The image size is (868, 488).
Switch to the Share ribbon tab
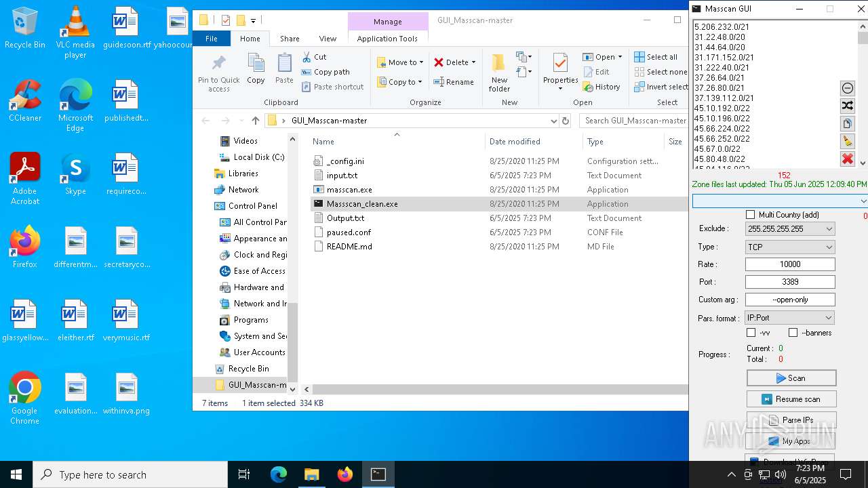tap(290, 39)
